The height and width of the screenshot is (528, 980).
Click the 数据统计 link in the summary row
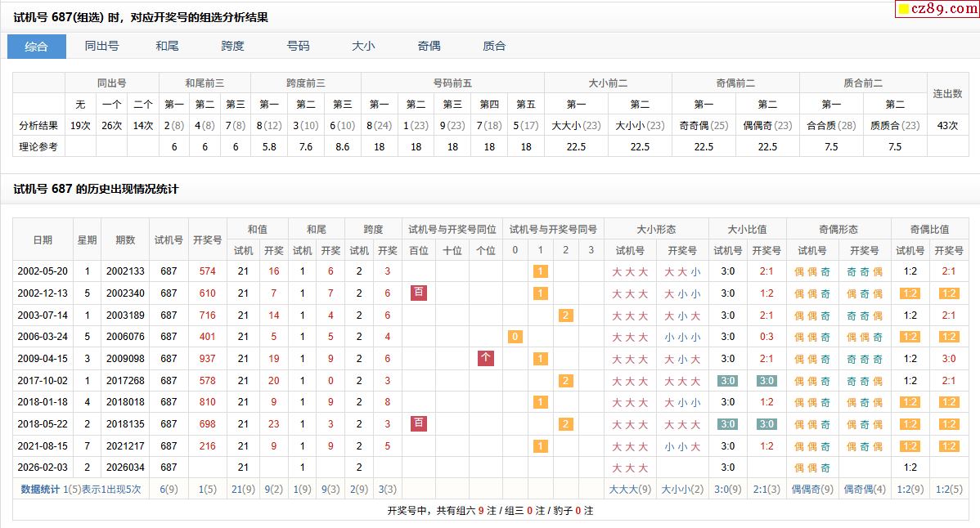[x=40, y=490]
